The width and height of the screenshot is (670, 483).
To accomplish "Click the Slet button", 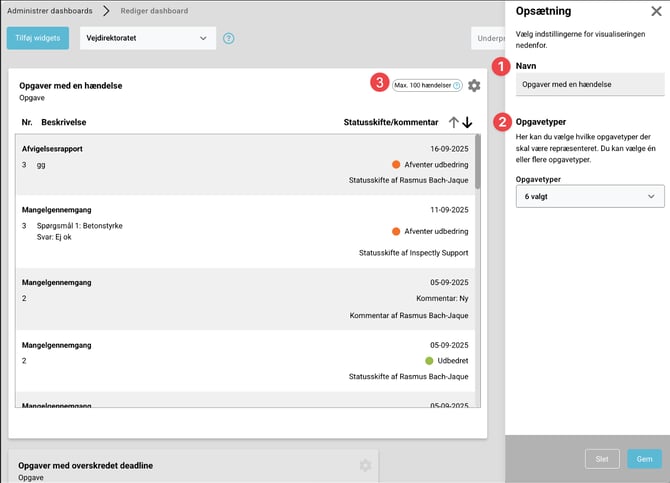I will tap(602, 458).
